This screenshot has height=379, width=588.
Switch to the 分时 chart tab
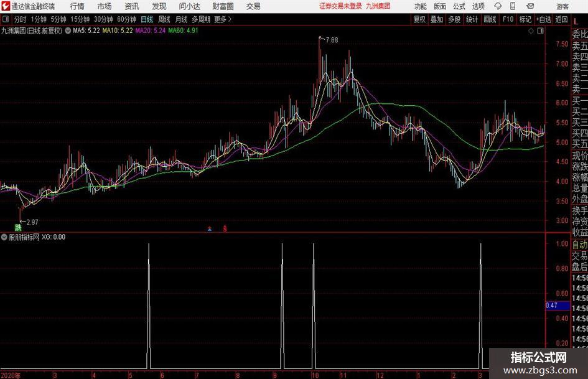[x=21, y=19]
